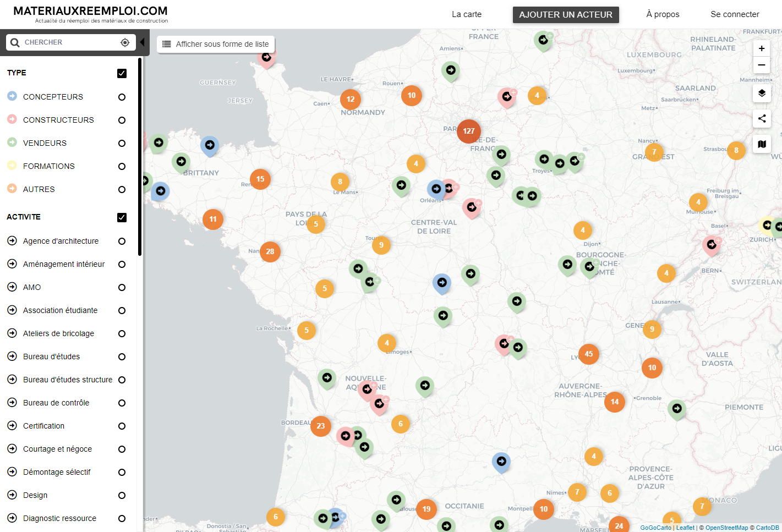Viewport: 782px width, 532px height.
Task: Collapse the sidebar with arrow toggle
Action: (142, 42)
